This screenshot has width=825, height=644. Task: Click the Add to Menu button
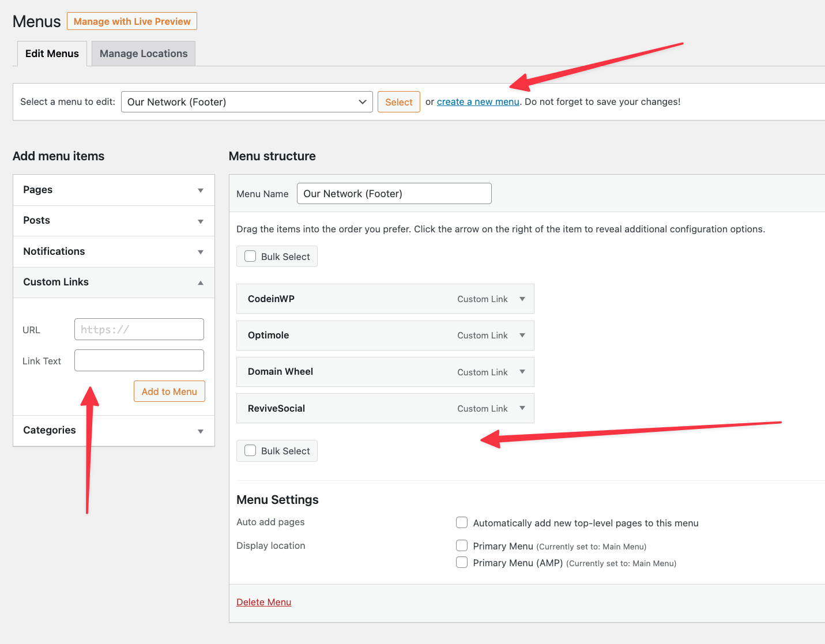pos(169,391)
